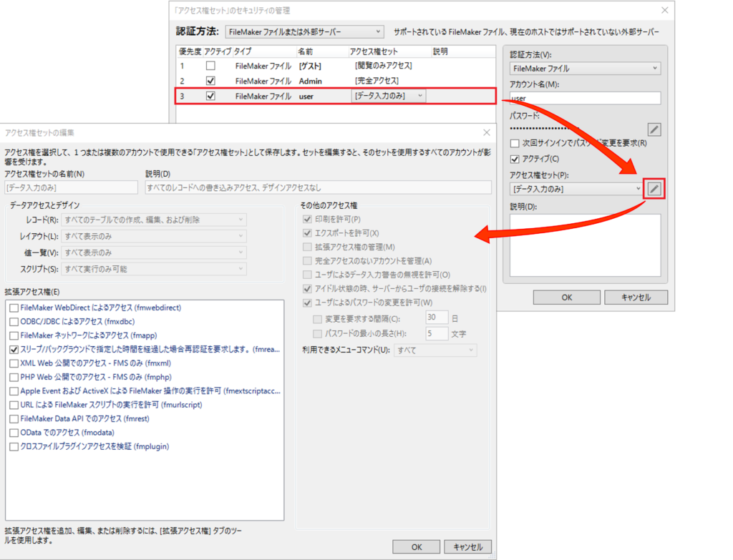The image size is (733, 560).
Task: Sort by the アクティブ column header
Action: point(218,51)
